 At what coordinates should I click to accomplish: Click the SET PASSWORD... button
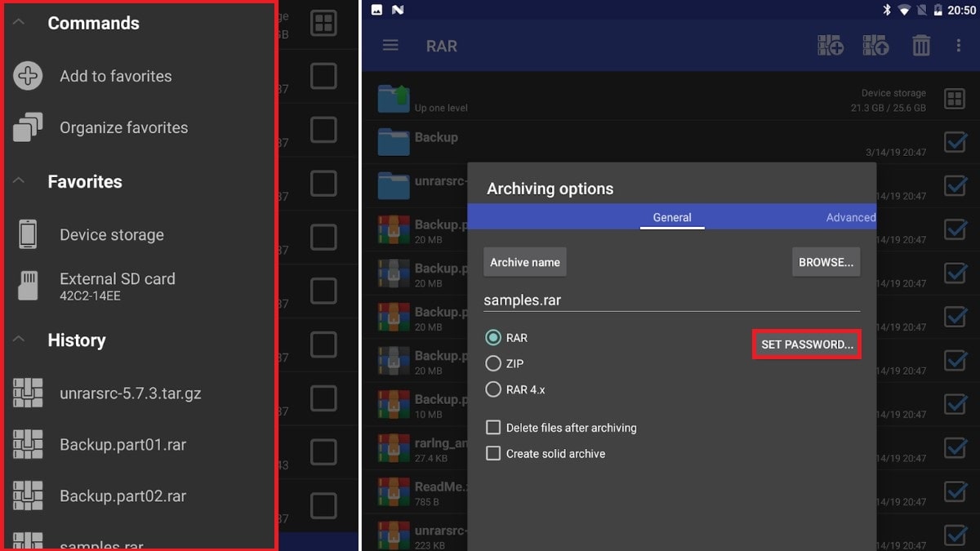(807, 344)
